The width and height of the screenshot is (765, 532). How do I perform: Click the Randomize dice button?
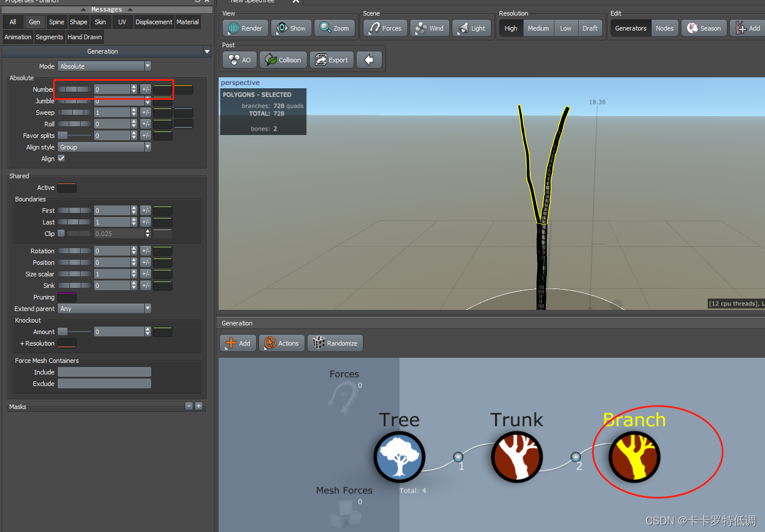pyautogui.click(x=335, y=343)
